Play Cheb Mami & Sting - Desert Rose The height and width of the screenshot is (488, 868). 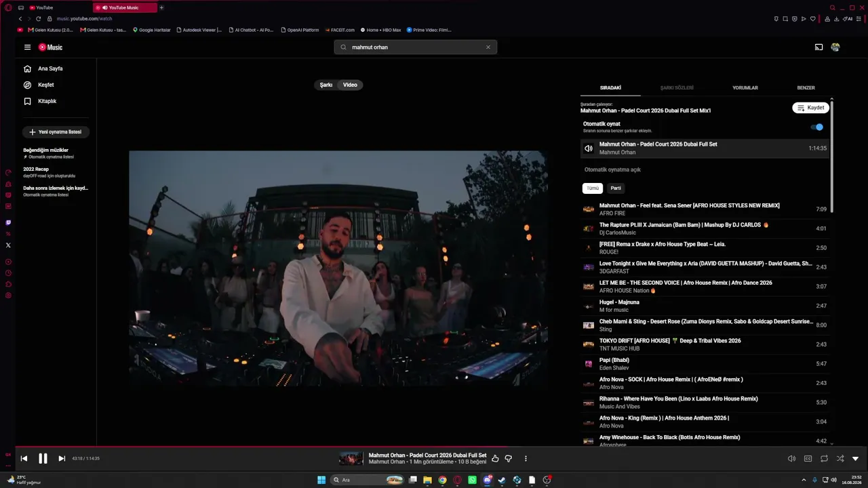pyautogui.click(x=705, y=325)
